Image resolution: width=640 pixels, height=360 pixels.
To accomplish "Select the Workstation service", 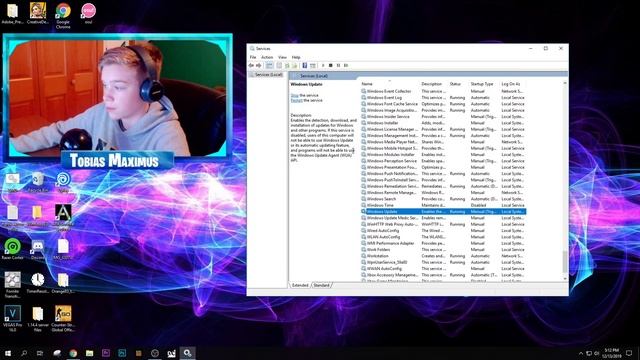I will point(443,256).
